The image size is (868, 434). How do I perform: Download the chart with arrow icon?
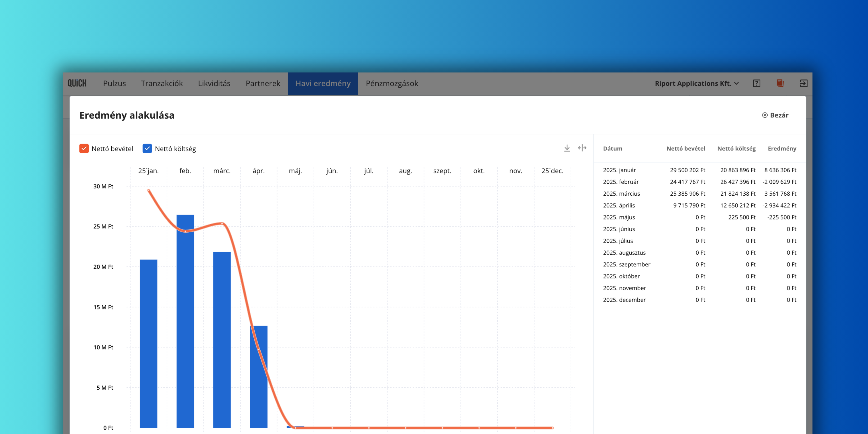tap(567, 148)
